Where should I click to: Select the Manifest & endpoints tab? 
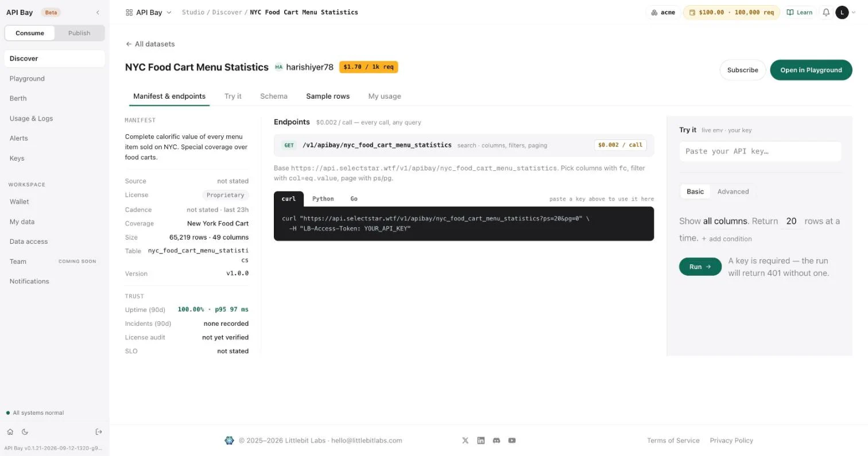click(x=169, y=96)
